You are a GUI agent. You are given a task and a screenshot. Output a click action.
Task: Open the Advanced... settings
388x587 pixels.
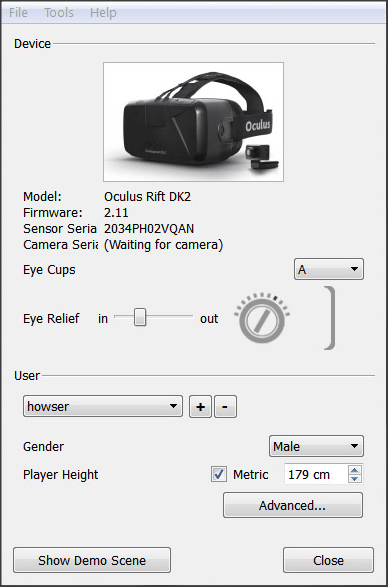(293, 505)
